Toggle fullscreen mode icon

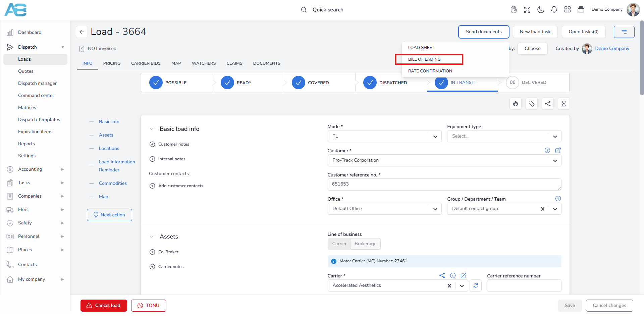[527, 10]
